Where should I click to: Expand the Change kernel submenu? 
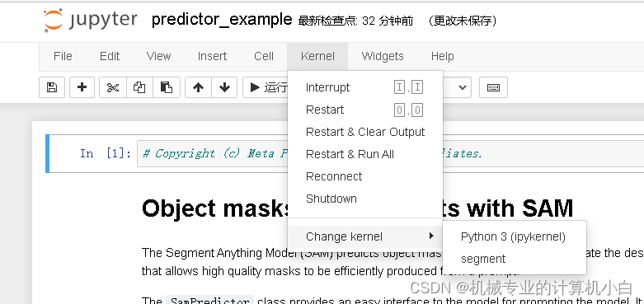(x=365, y=236)
